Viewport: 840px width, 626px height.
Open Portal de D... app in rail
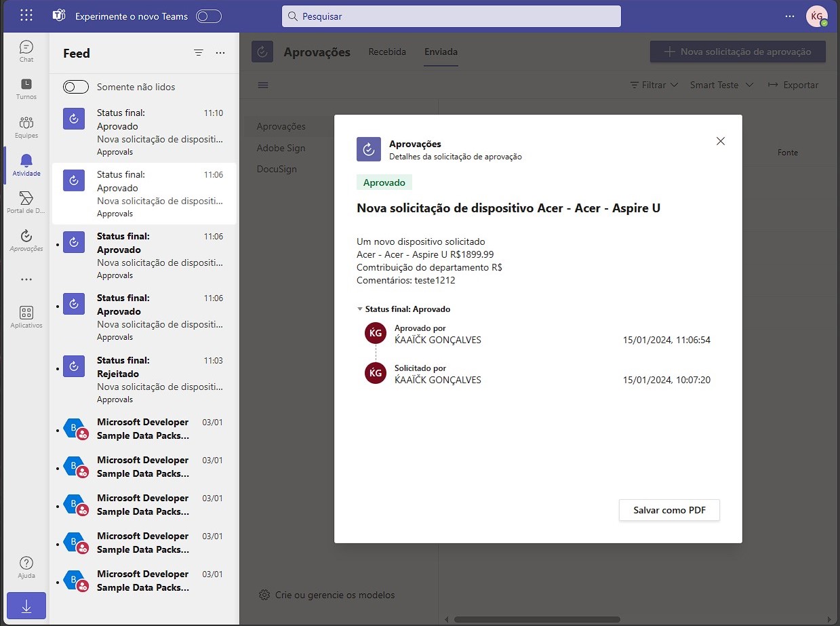[x=26, y=202]
